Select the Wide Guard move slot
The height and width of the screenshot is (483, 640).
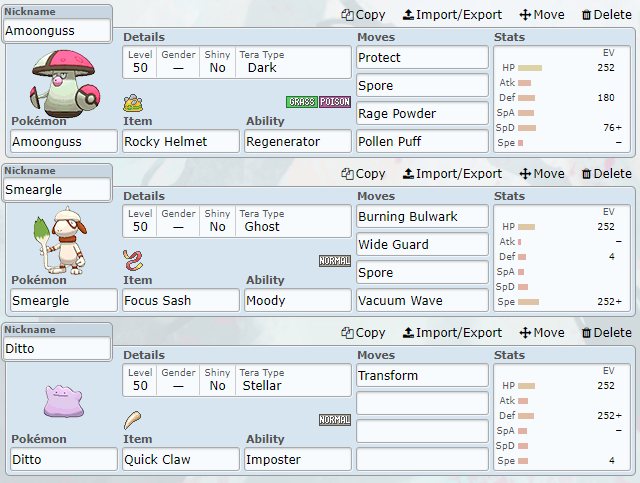422,244
